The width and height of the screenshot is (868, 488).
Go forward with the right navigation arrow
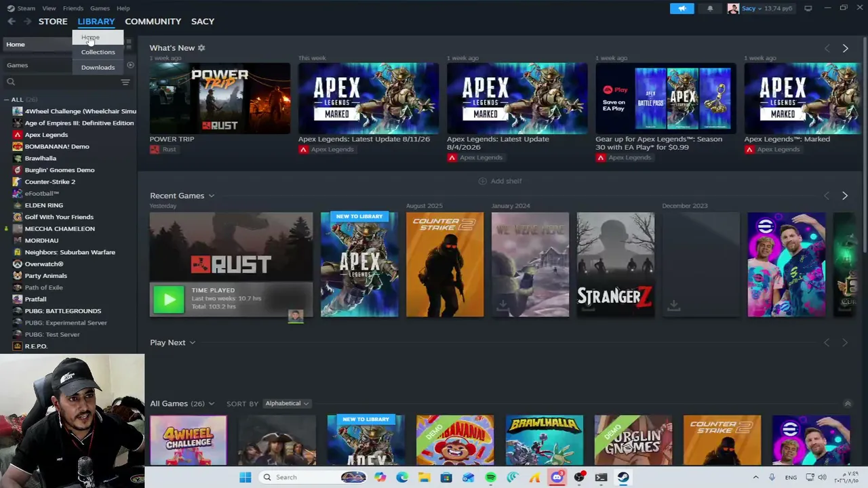tap(26, 22)
